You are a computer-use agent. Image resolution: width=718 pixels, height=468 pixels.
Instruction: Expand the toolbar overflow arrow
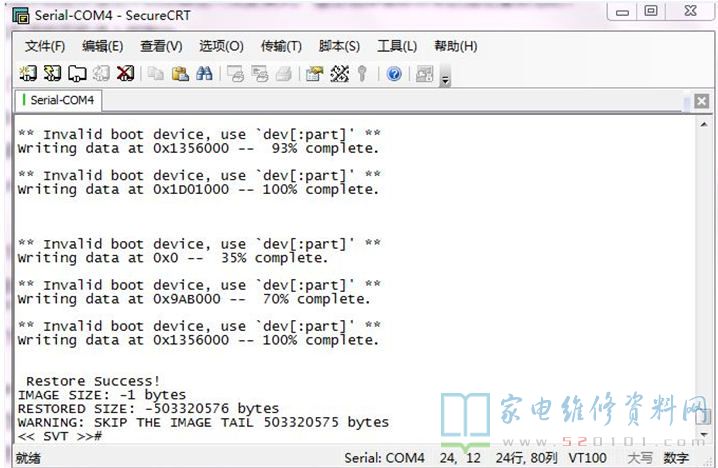click(445, 78)
